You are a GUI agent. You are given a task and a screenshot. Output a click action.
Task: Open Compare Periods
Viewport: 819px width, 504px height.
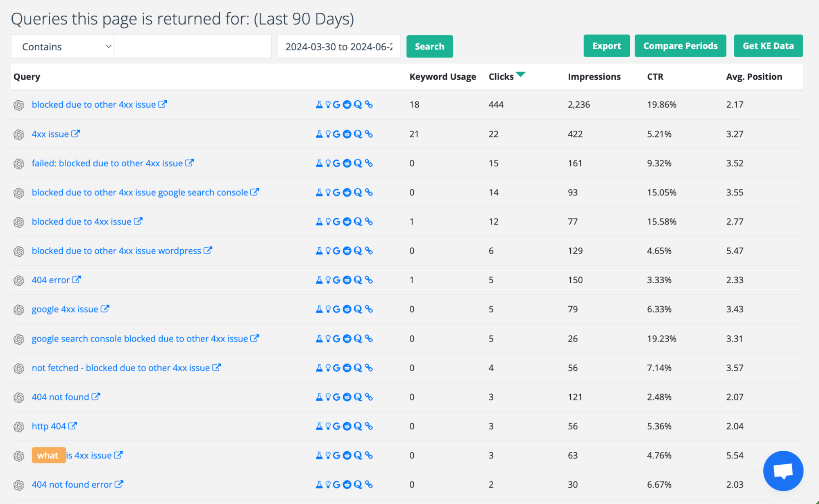[x=680, y=46]
